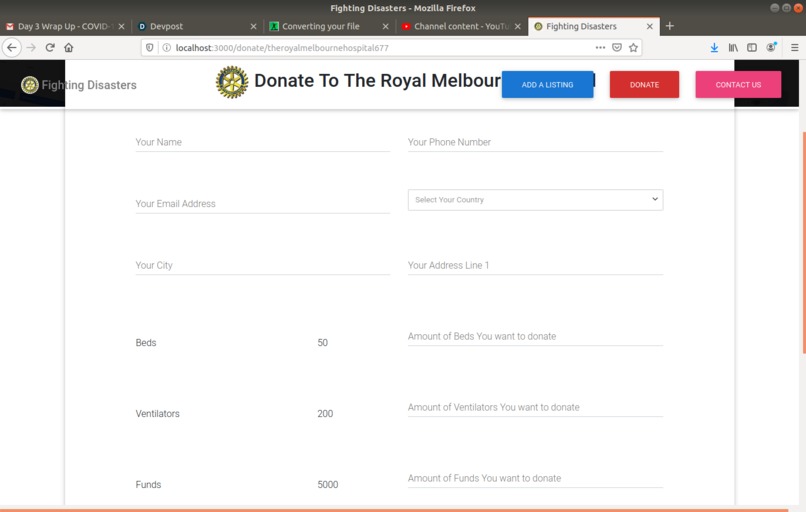The width and height of the screenshot is (806, 512).
Task: Focus the Your Email Address field
Action: pos(263,204)
